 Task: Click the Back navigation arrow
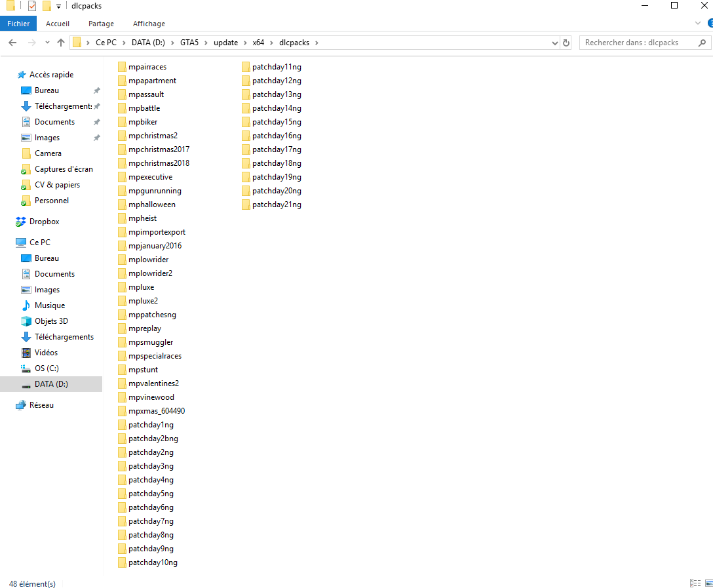12,43
